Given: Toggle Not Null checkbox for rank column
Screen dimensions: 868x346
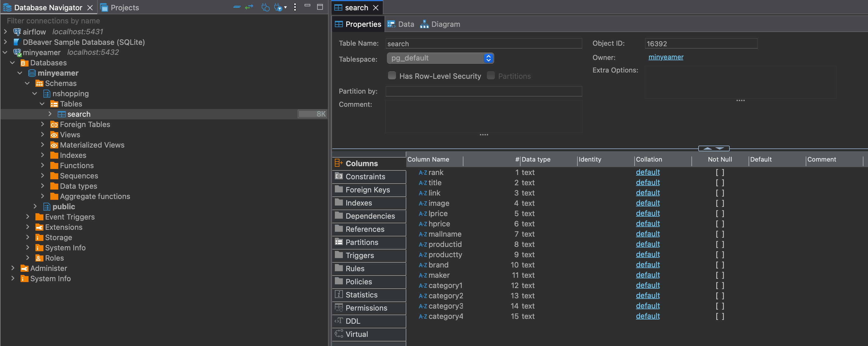Looking at the screenshot, I should tap(720, 172).
